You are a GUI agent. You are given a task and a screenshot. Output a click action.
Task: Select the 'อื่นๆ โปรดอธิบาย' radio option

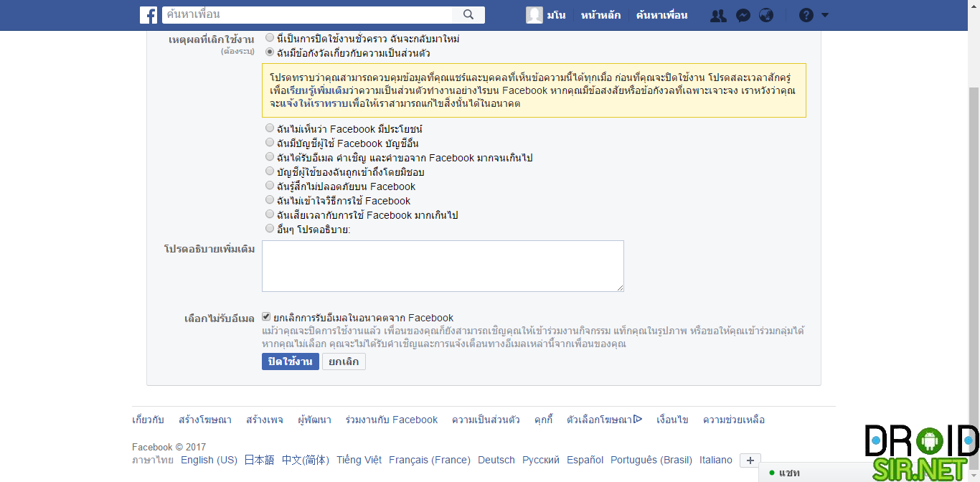click(x=270, y=229)
